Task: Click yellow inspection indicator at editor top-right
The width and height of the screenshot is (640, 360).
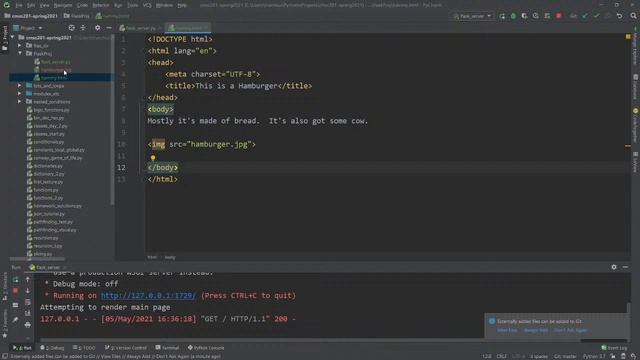Action: pos(628,37)
